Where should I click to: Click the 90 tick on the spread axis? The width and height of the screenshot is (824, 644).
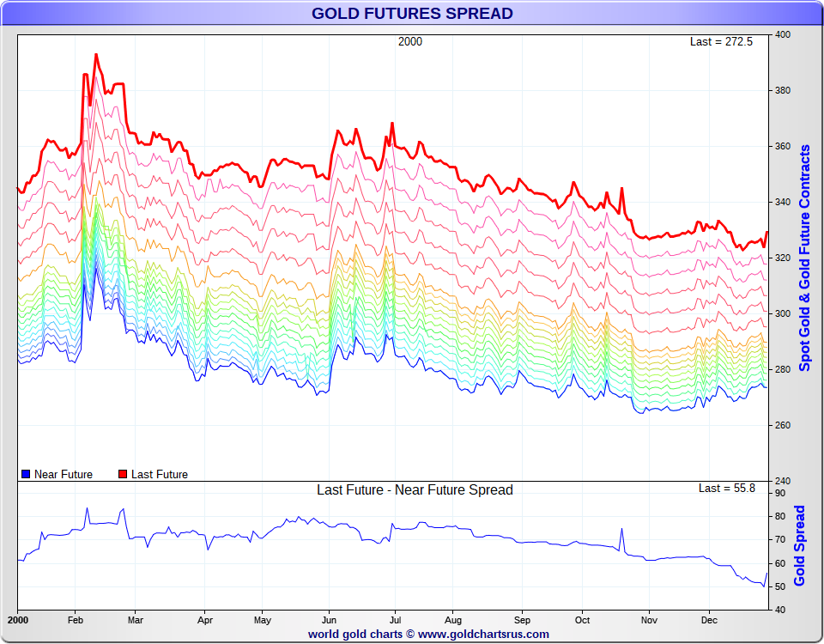(780, 493)
